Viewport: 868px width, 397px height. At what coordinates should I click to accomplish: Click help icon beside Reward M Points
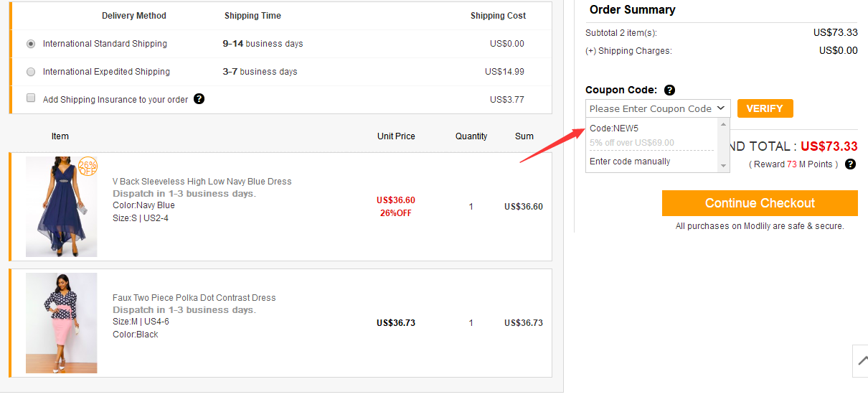click(850, 164)
